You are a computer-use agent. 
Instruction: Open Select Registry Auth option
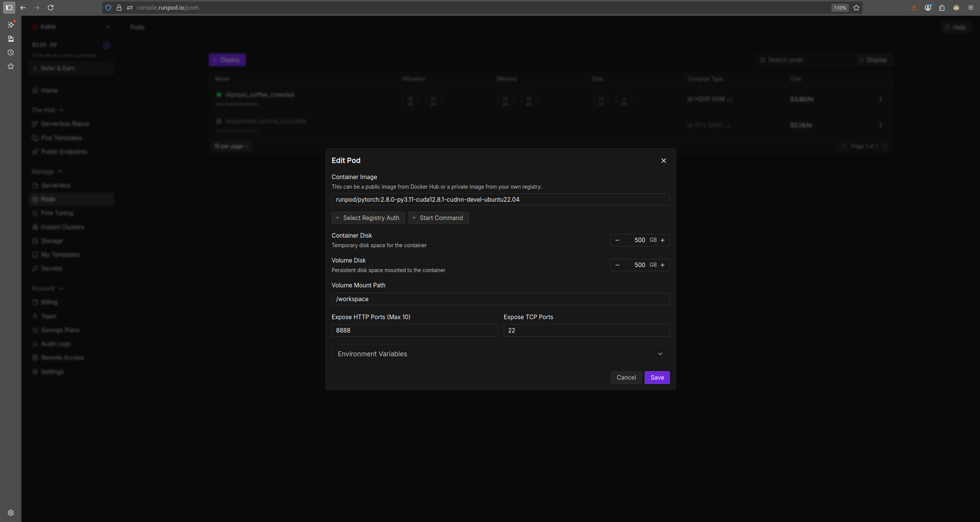(367, 218)
